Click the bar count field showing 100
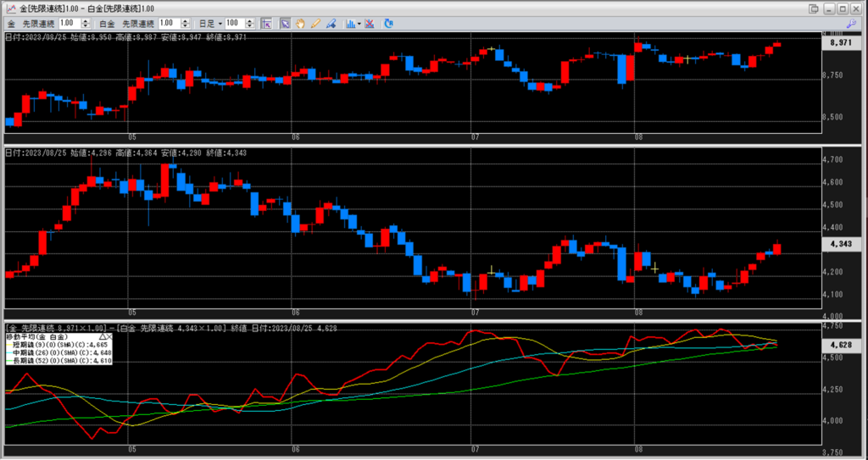Screen dimensions: 868x460 (x=235, y=23)
